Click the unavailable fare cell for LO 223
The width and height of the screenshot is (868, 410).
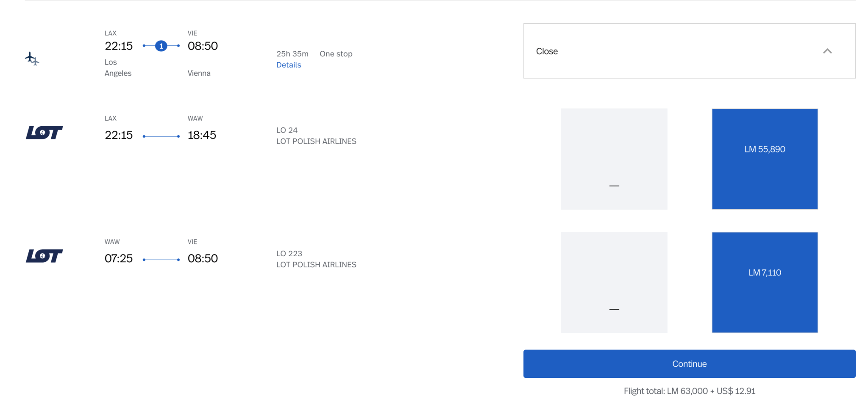point(614,282)
